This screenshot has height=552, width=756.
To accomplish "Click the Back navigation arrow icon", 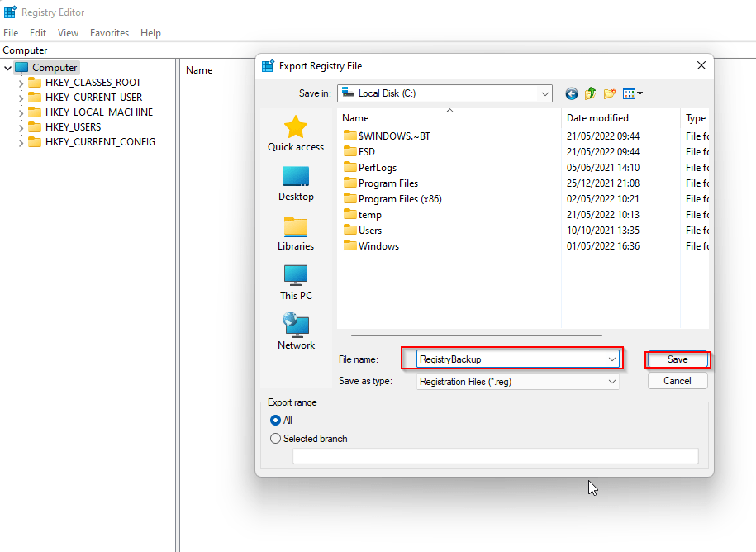I will [571, 94].
